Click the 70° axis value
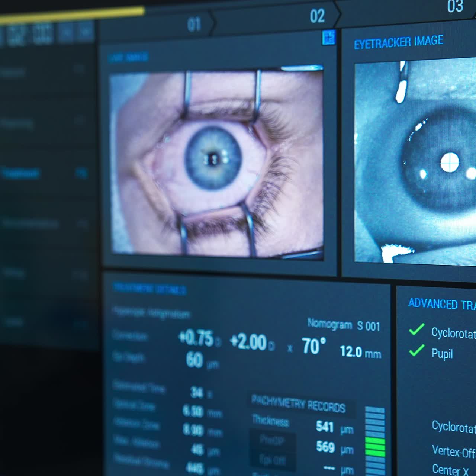 pos(313,346)
